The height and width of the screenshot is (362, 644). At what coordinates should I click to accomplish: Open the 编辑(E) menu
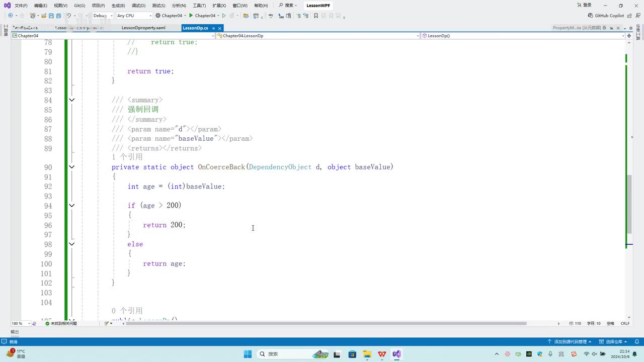pos(41,6)
